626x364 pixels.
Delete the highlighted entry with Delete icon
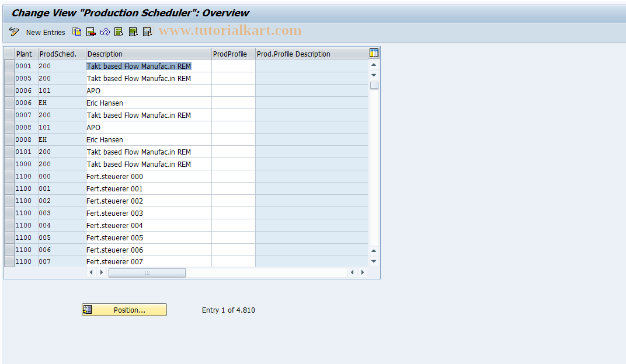click(x=91, y=32)
